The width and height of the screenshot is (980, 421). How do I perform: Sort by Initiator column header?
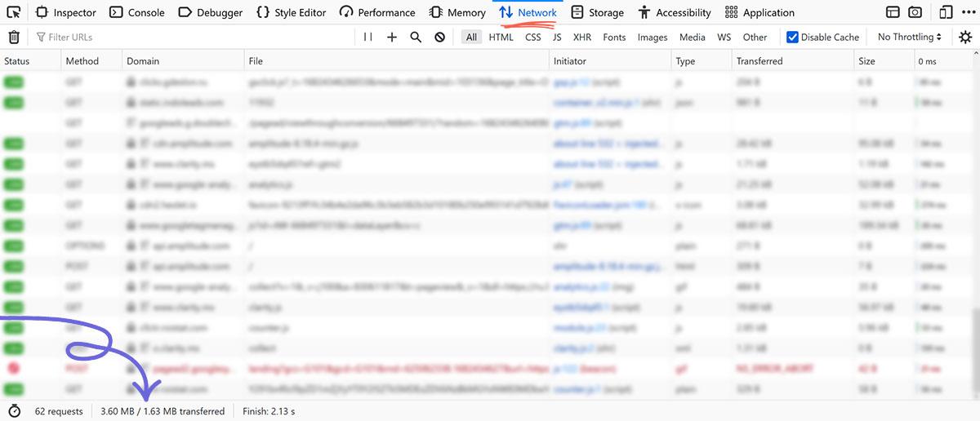click(x=610, y=61)
